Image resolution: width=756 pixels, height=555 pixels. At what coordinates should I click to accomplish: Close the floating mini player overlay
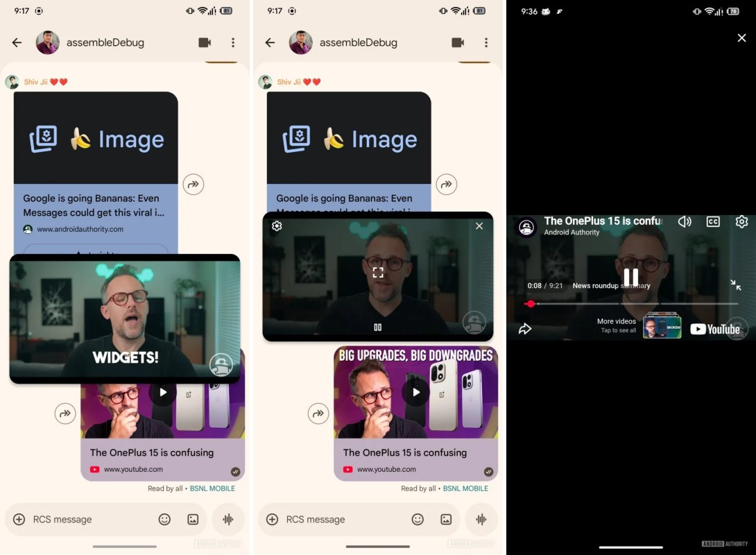click(x=479, y=226)
